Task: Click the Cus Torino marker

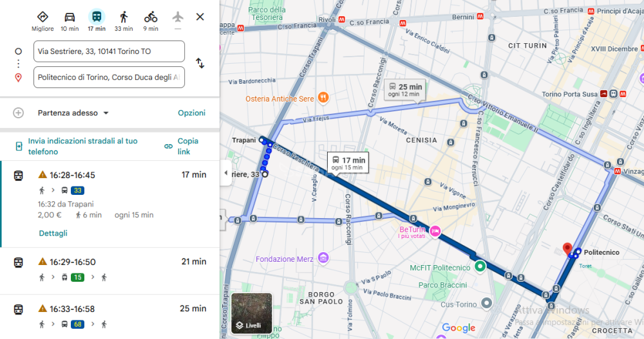Action: 486,303
